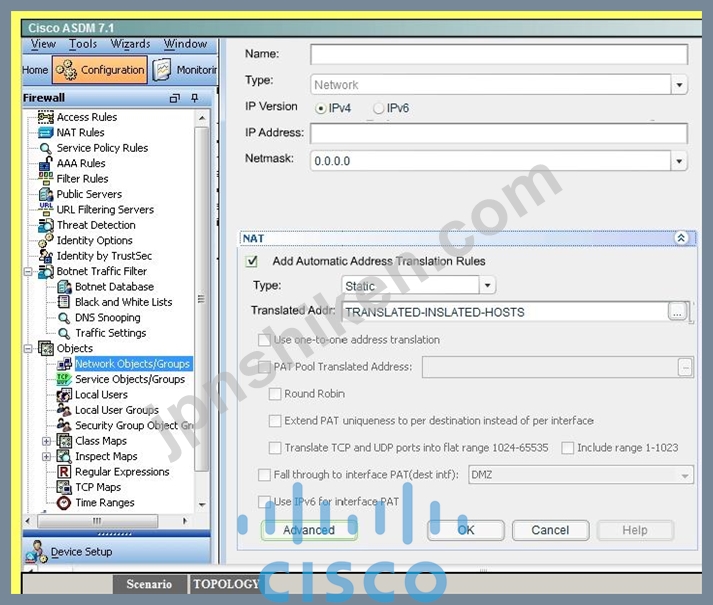Check Include range 1-1023
The height and width of the screenshot is (605, 713).
(567, 448)
